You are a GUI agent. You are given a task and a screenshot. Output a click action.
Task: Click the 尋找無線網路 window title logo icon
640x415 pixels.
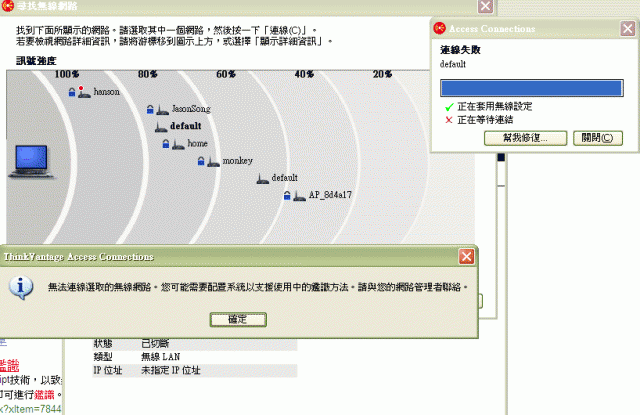point(8,6)
